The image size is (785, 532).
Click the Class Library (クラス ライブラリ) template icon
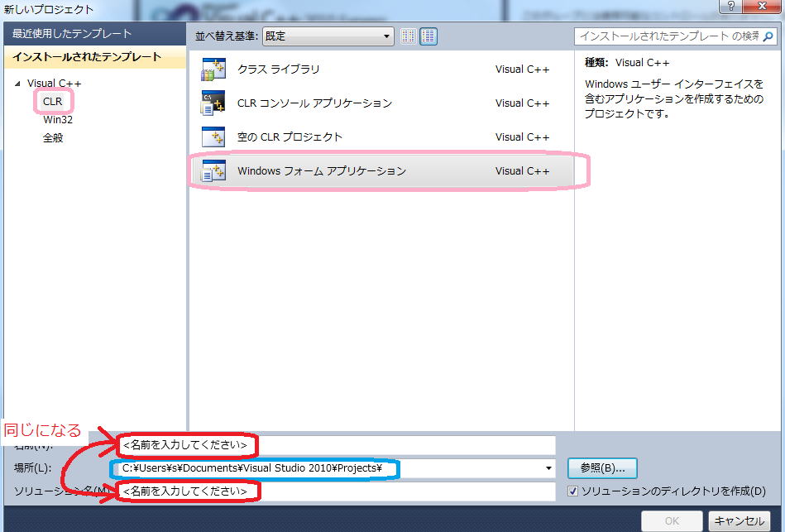coord(213,69)
